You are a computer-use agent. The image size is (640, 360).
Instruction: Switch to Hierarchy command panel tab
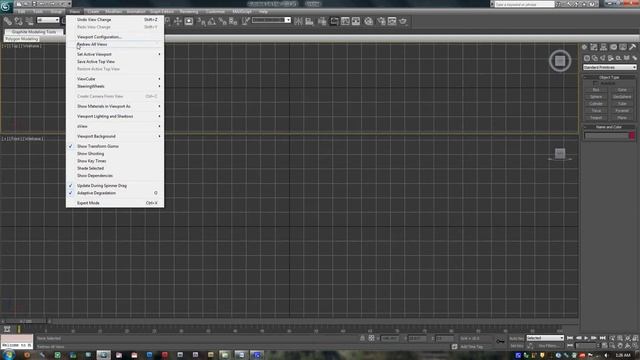604,47
